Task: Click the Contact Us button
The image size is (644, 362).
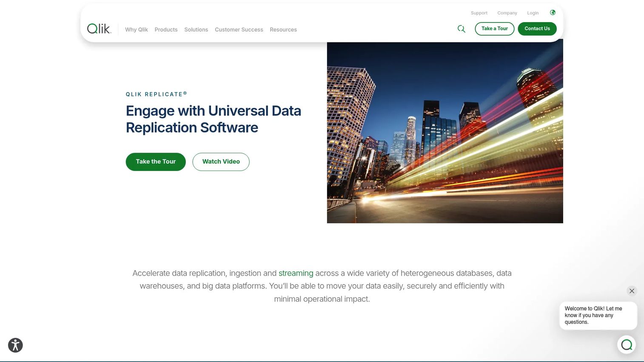Action: click(537, 29)
